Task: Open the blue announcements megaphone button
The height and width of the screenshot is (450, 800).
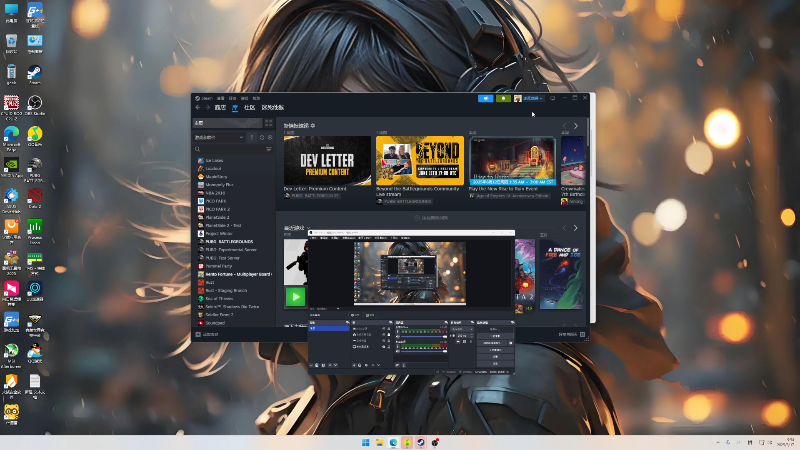Action: point(486,98)
